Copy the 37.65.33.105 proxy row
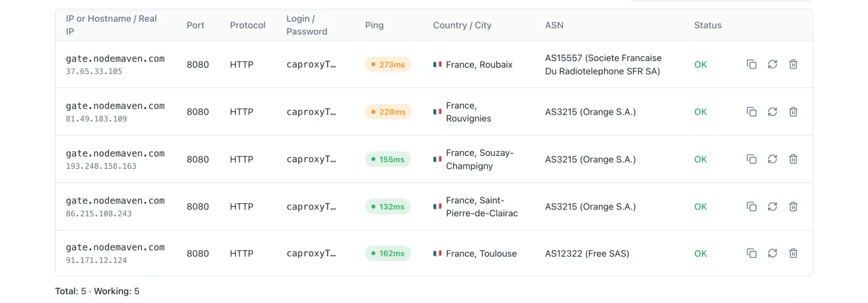Viewport: 868px width, 303px height. 751,64
